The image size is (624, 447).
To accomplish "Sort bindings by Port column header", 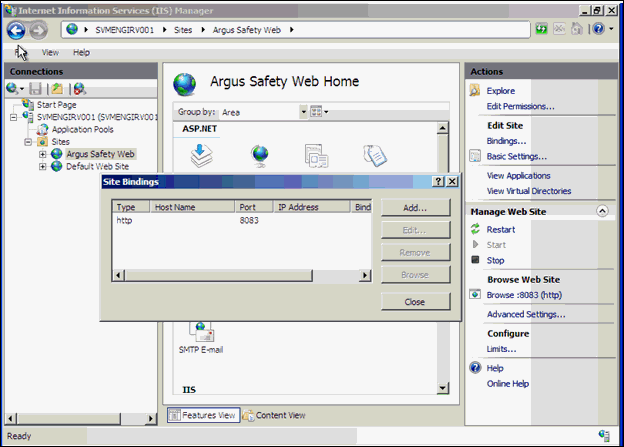I will (x=254, y=207).
